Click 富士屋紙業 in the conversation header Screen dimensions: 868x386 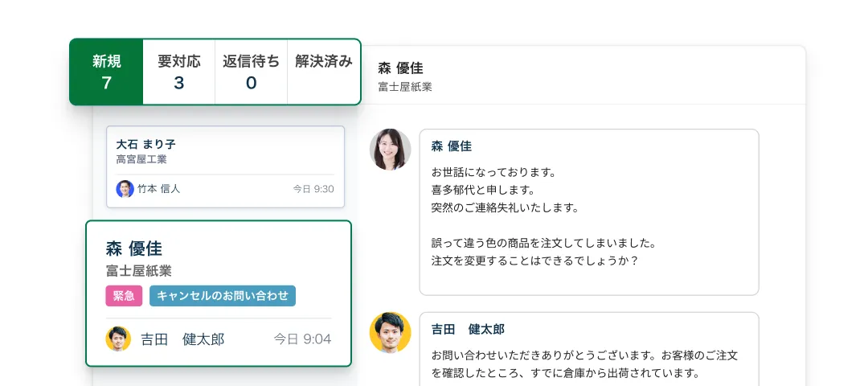tap(405, 87)
